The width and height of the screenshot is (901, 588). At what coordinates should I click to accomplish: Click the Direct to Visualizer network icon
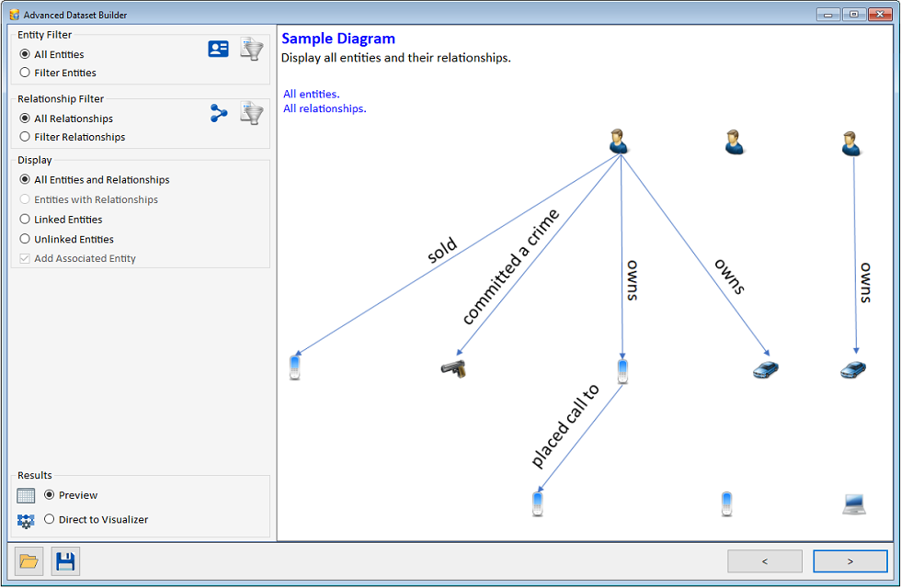[x=26, y=521]
